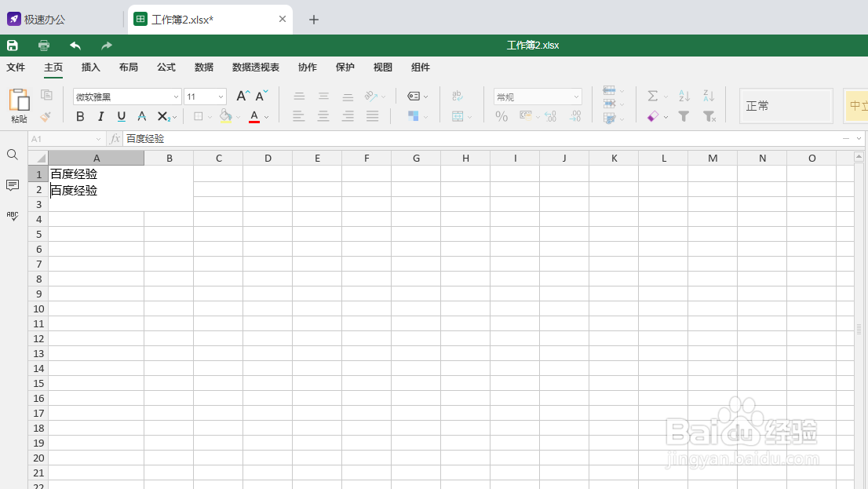The height and width of the screenshot is (489, 868).
Task: Undo the last action
Action: tap(75, 46)
